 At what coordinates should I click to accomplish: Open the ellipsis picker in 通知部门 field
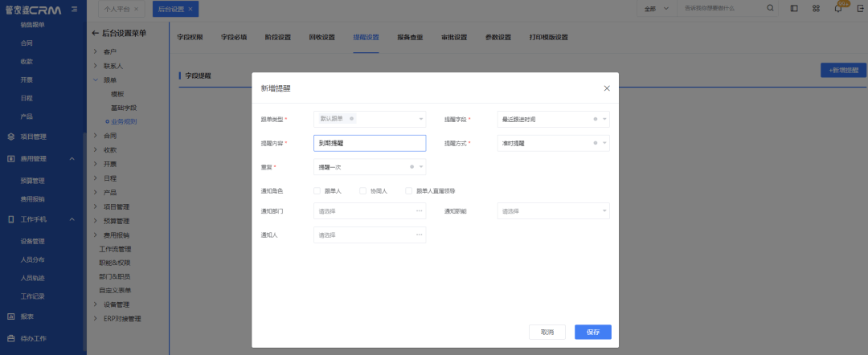click(419, 211)
